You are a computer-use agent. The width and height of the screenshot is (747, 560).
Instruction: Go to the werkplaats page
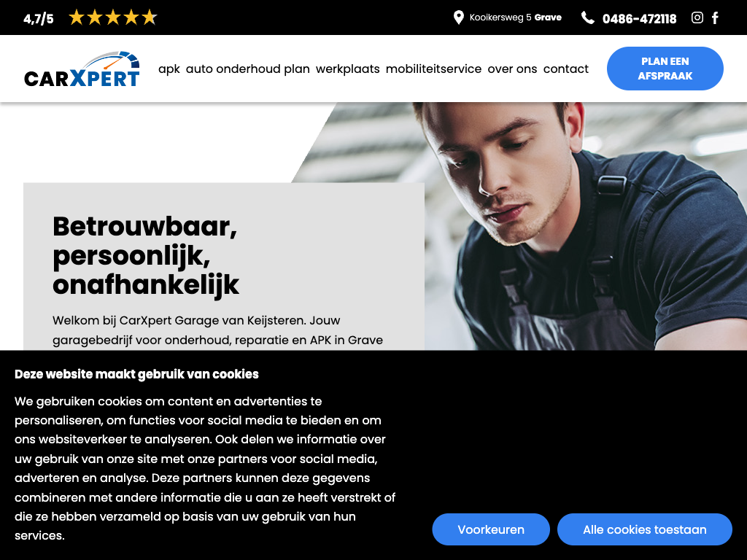[x=348, y=69]
